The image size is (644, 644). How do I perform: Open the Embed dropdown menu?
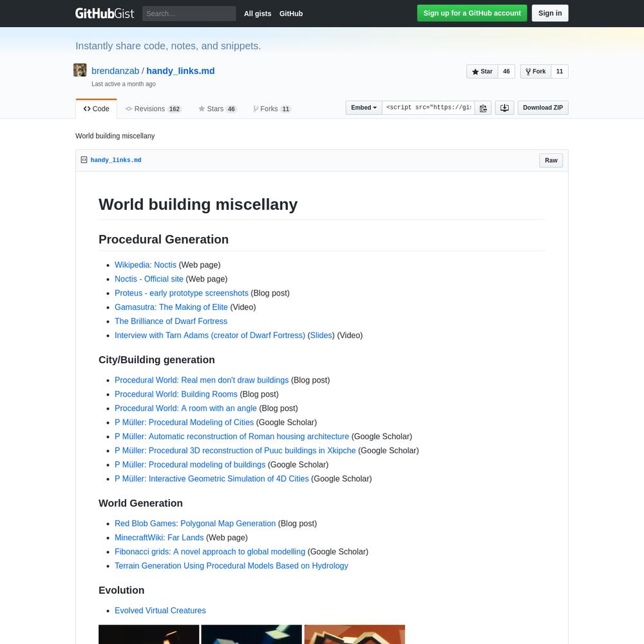(x=364, y=108)
